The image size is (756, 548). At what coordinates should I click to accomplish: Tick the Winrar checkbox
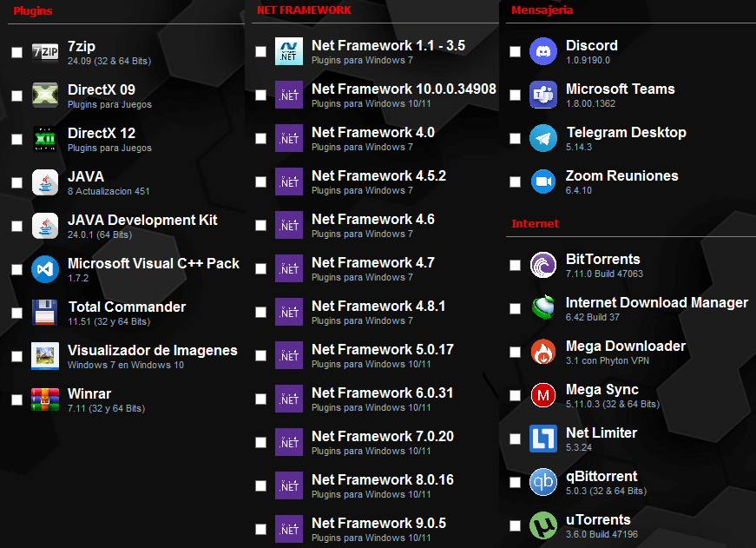(x=16, y=399)
